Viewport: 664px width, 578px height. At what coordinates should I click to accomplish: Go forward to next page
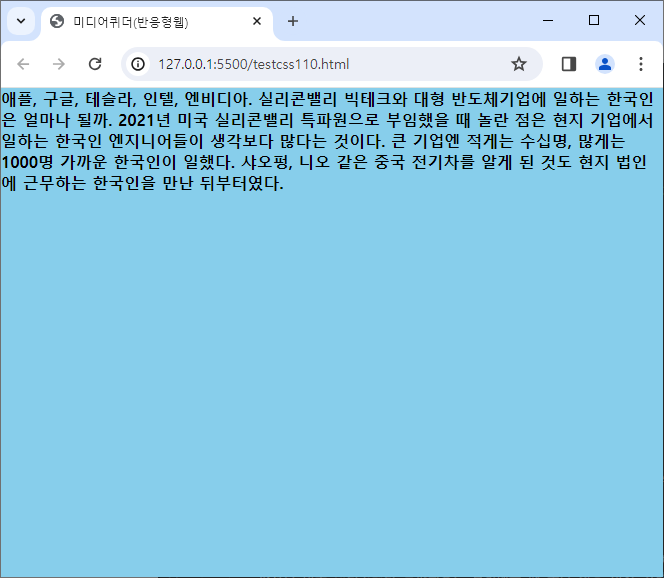coord(59,64)
